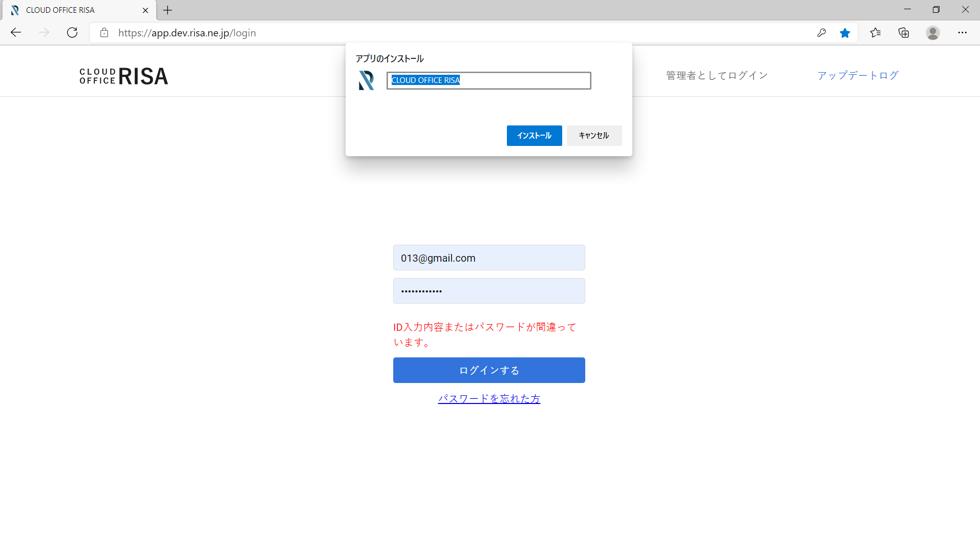The height and width of the screenshot is (553, 980).
Task: Close the browser window
Action: coord(965,10)
